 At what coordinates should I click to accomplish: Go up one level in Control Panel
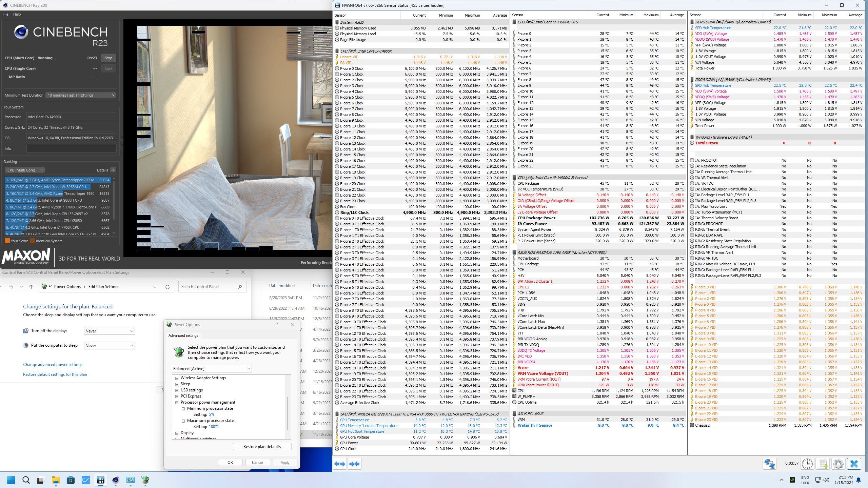tap(31, 287)
